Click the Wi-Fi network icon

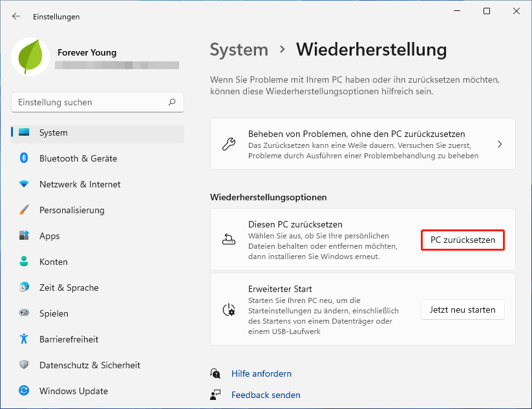pos(24,184)
